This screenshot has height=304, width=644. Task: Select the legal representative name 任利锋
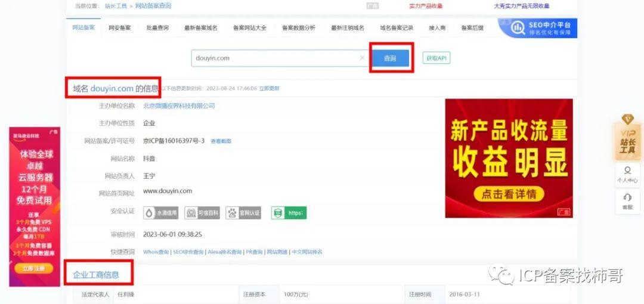pyautogui.click(x=126, y=294)
